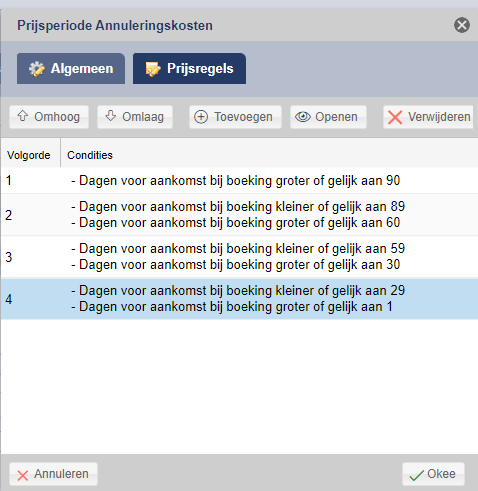The image size is (478, 491).
Task: Select the Prijsregels tab
Action: (189, 69)
